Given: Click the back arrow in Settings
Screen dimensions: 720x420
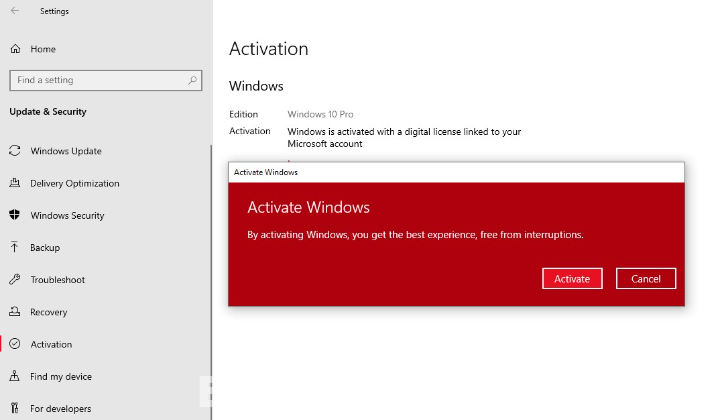Looking at the screenshot, I should (x=15, y=11).
